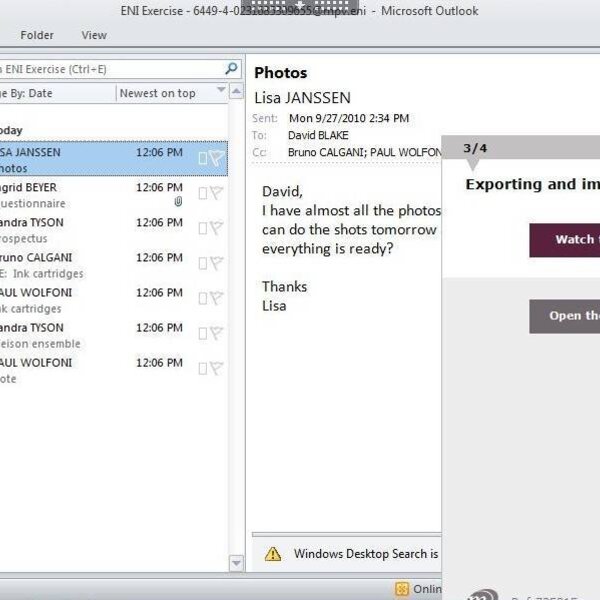The height and width of the screenshot is (600, 600).
Task: Open the Newest on top sort dropdown
Action: coord(172,93)
